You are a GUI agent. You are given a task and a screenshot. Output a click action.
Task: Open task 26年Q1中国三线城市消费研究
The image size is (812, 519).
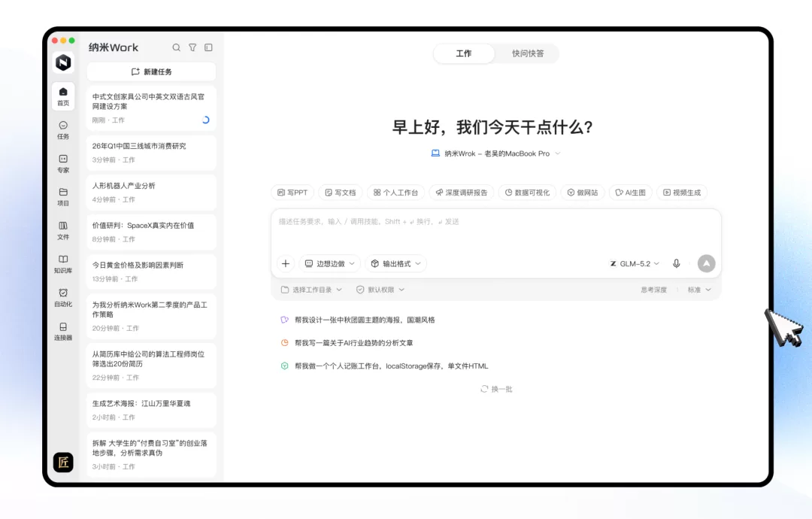click(151, 153)
